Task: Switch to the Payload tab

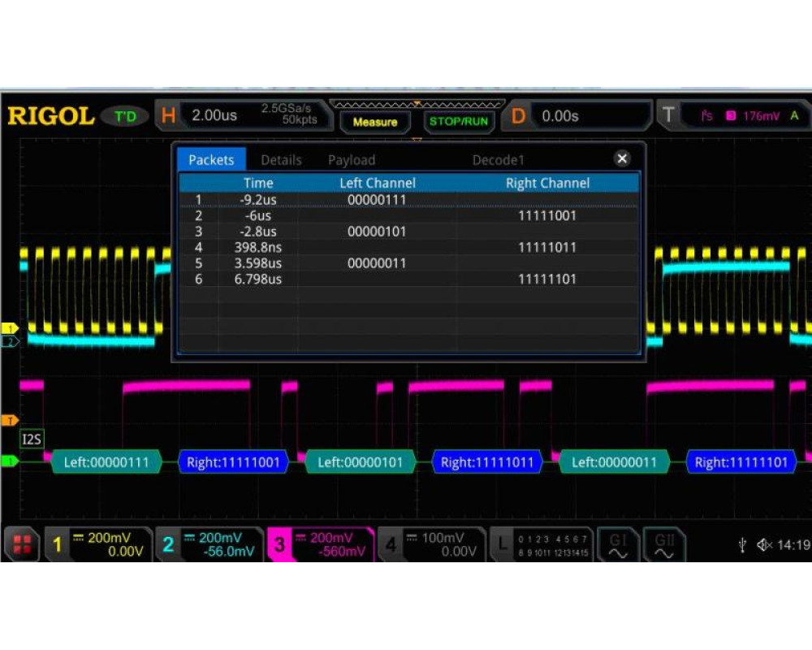Action: (x=352, y=160)
